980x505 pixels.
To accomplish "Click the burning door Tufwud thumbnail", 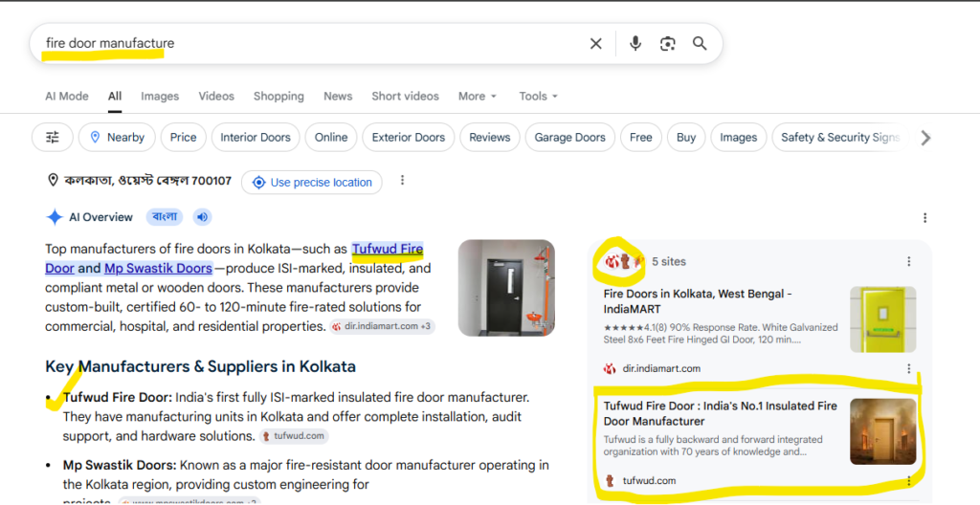I will point(882,432).
